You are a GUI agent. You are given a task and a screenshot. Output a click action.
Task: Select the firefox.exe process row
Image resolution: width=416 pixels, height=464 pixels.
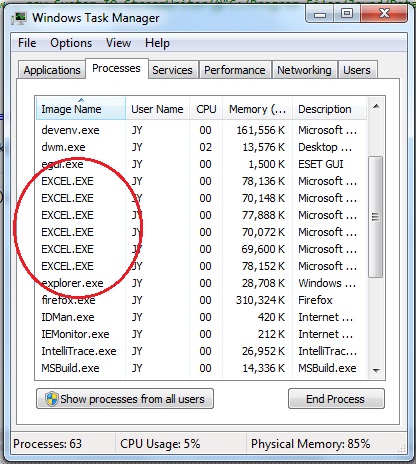[200, 300]
